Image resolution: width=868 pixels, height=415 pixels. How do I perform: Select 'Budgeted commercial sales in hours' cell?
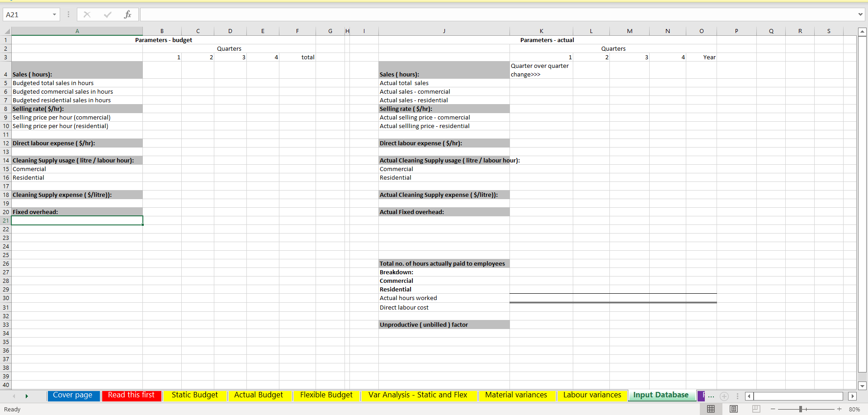point(77,91)
